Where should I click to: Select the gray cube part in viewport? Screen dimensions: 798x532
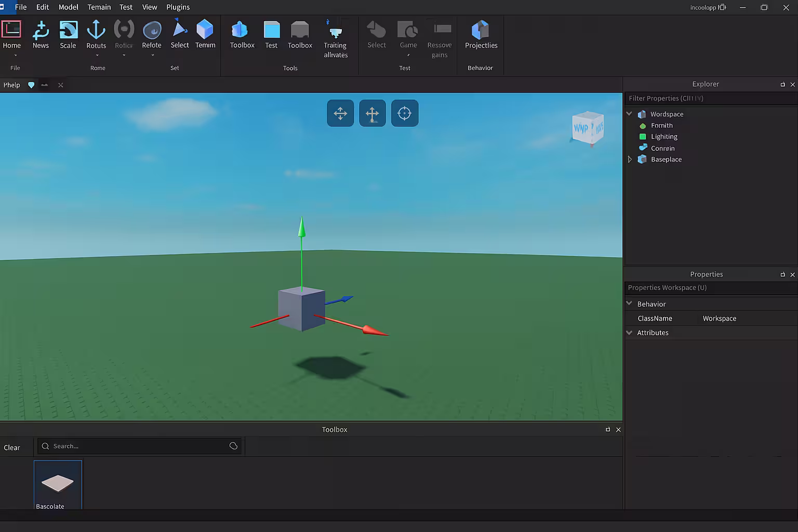pos(301,309)
